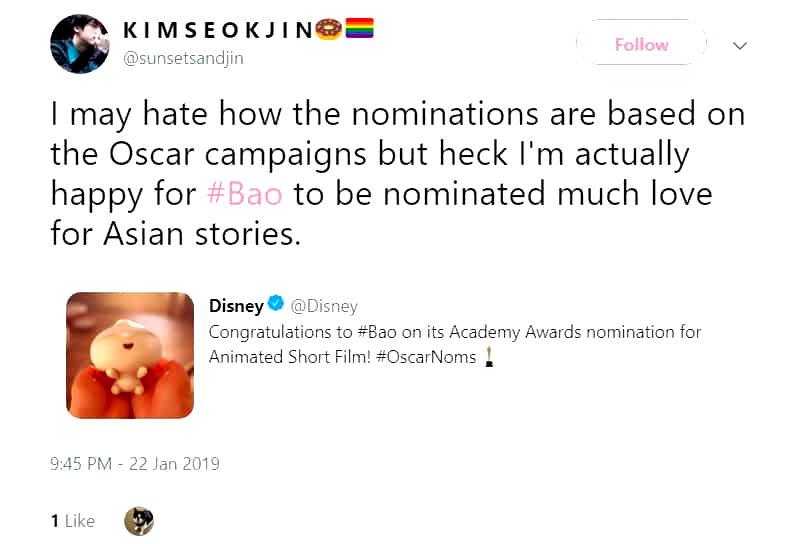
Task: Click the #OscarNoms hashtag in the quoted tweet
Action: [429, 357]
